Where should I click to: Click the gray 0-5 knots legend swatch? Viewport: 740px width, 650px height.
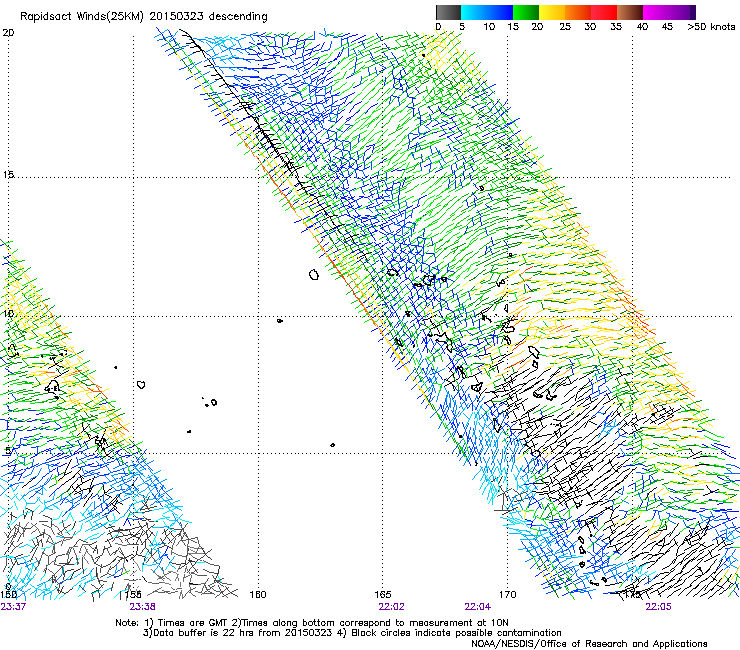tap(448, 12)
